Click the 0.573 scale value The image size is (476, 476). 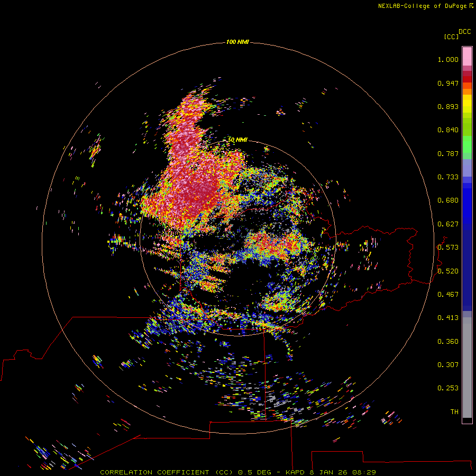tap(448, 248)
